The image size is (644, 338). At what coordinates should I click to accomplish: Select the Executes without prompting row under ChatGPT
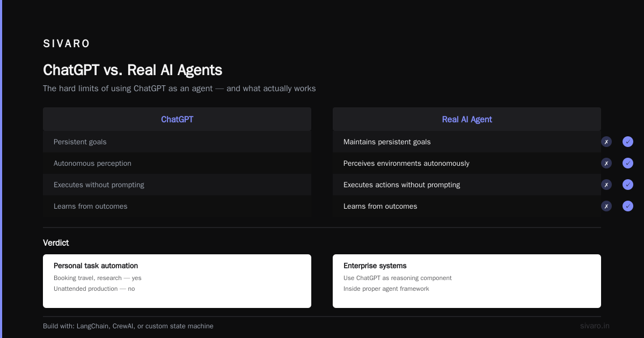click(177, 185)
